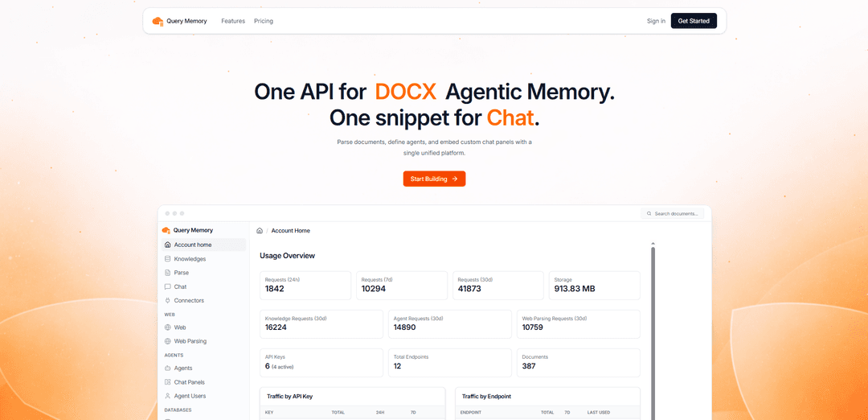Click the Knowledge Requests (30d) value 16224
Screen dimensions: 868x420
click(x=276, y=327)
